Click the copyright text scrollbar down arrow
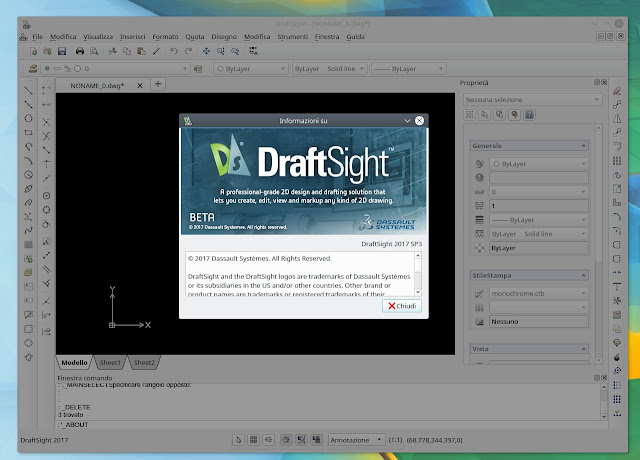The width and height of the screenshot is (640, 460). (418, 292)
